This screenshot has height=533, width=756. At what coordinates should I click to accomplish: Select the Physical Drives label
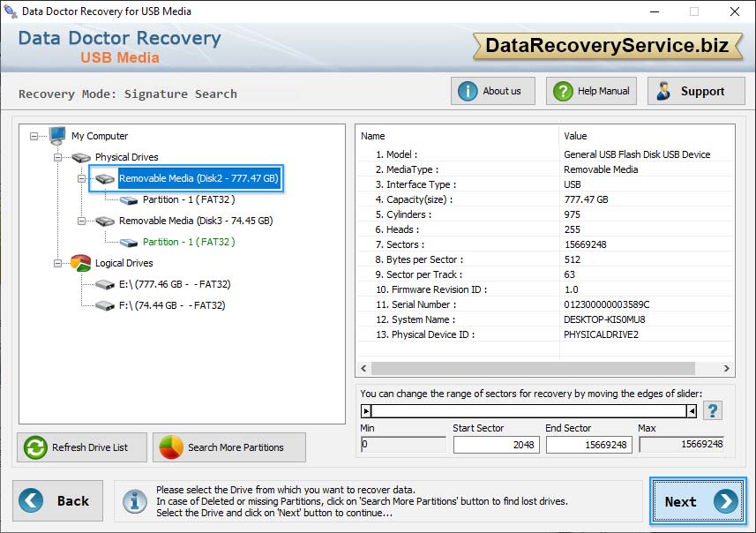click(127, 157)
